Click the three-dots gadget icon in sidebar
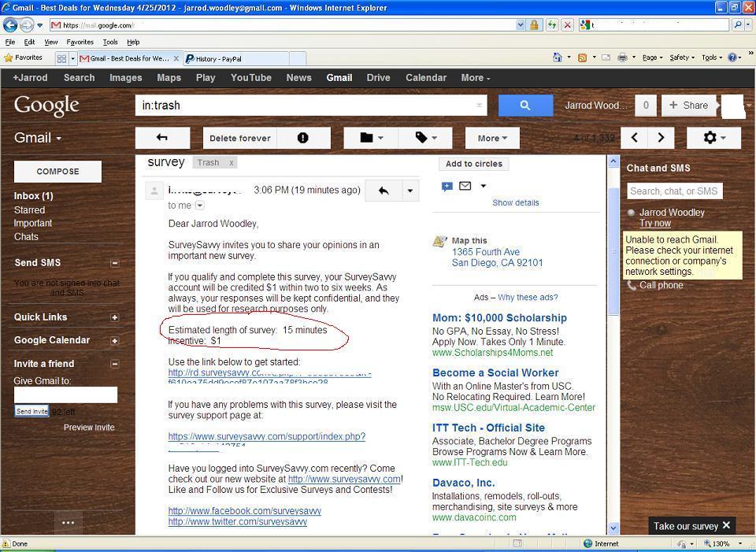 point(68,522)
